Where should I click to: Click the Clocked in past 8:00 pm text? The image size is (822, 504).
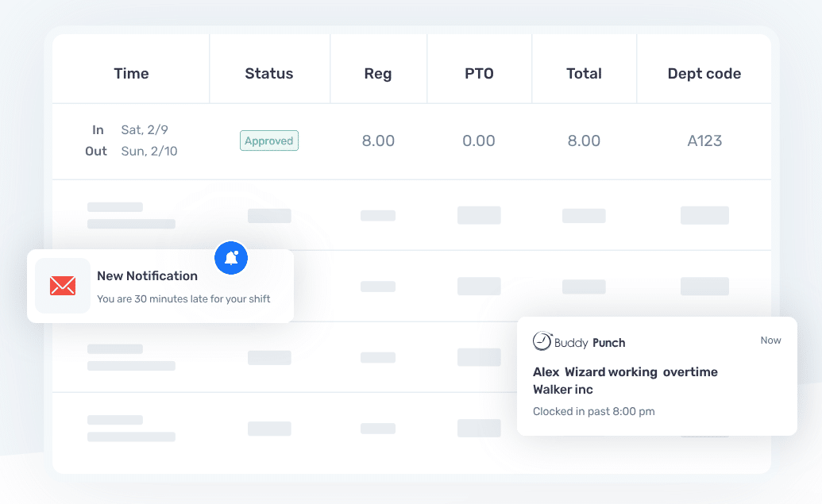(x=593, y=411)
